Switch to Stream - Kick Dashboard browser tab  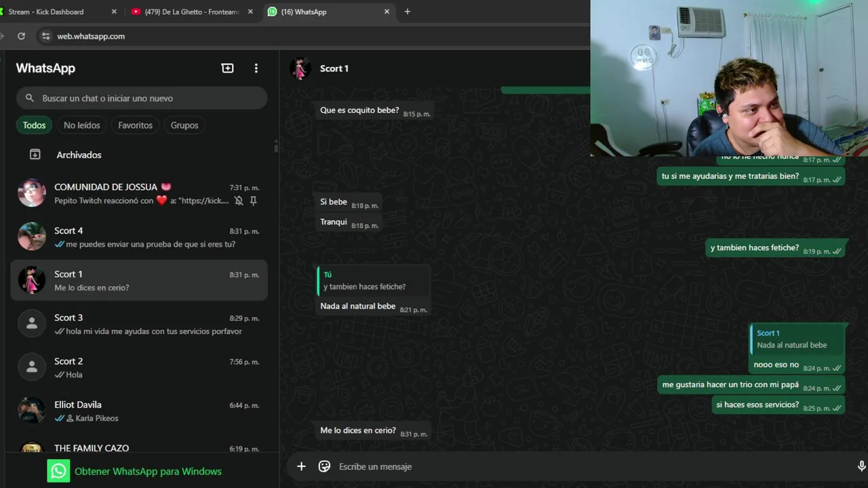point(56,12)
